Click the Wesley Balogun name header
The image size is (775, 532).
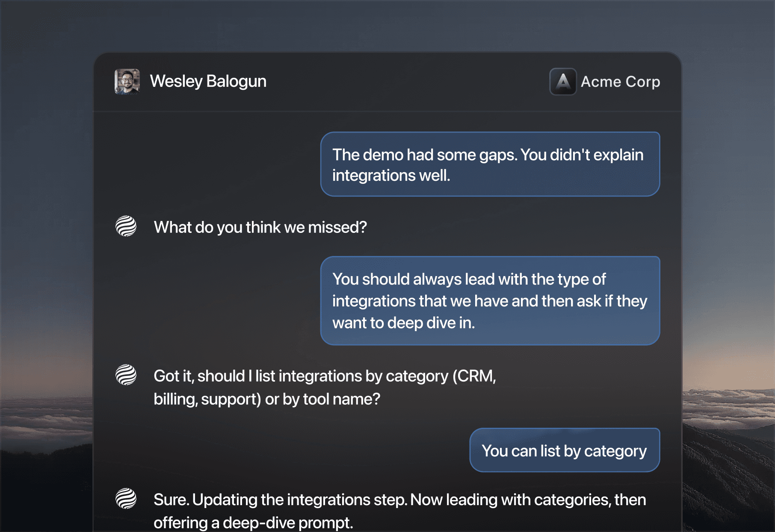pyautogui.click(x=208, y=81)
